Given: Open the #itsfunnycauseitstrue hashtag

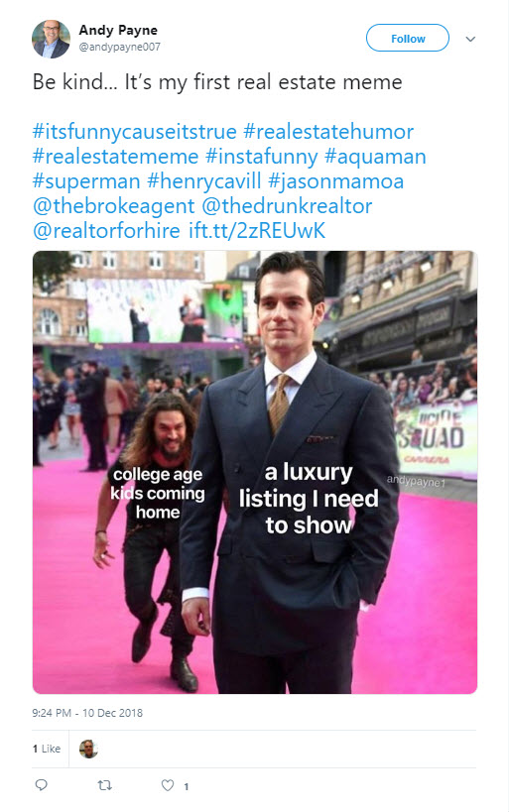Looking at the screenshot, I should (x=134, y=132).
